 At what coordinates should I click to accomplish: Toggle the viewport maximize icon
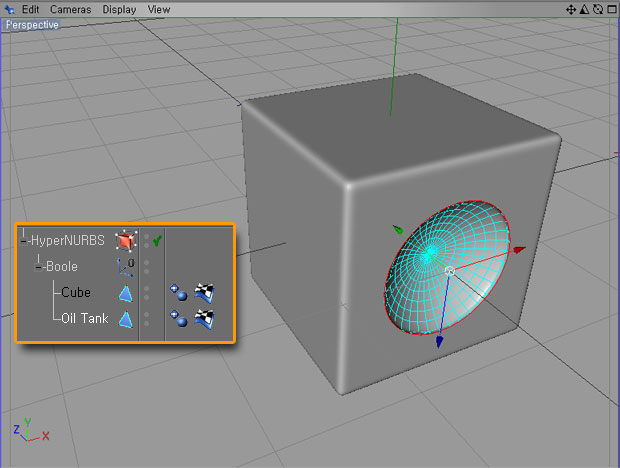click(612, 9)
